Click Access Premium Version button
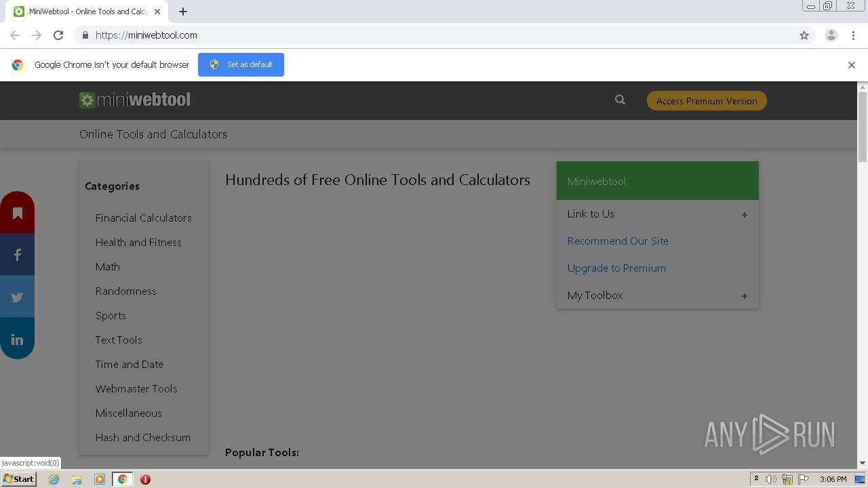The height and width of the screenshot is (488, 868). [x=707, y=101]
